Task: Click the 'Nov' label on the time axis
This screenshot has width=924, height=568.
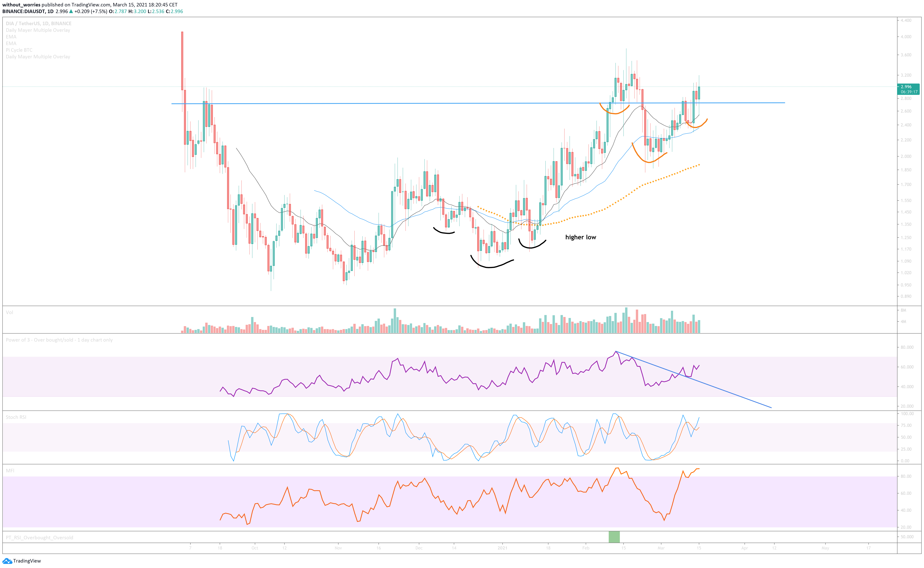Action: (x=338, y=548)
